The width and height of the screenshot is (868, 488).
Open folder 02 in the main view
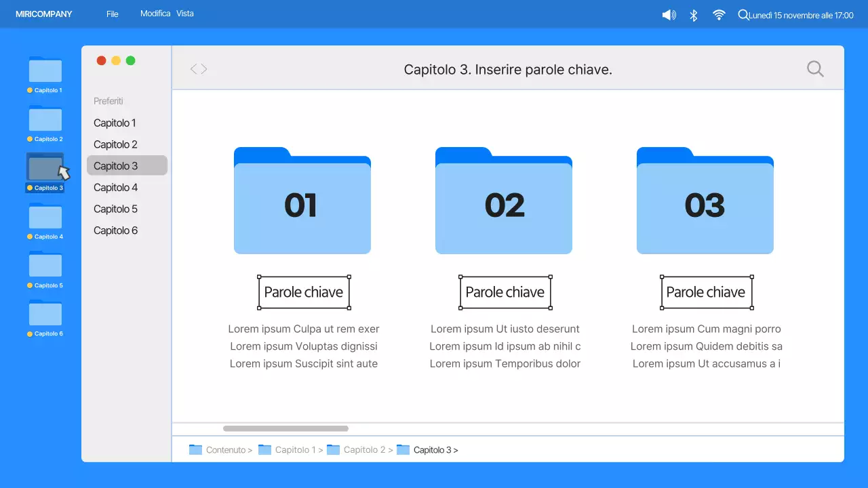coord(503,200)
